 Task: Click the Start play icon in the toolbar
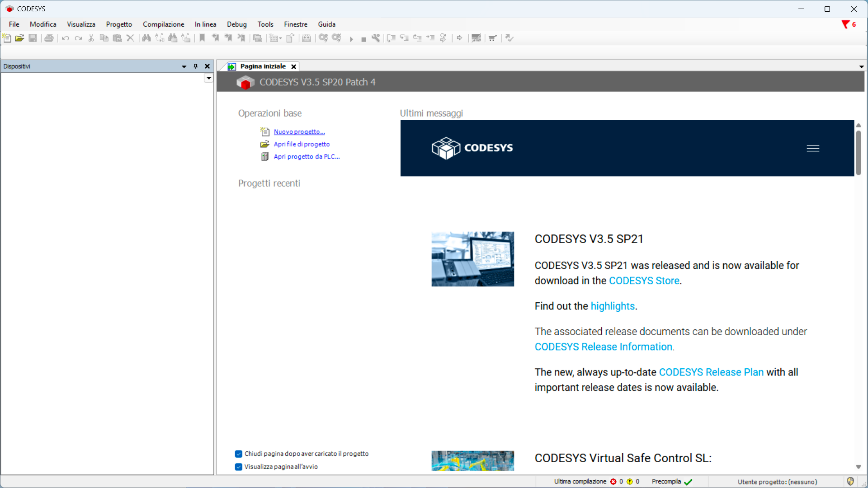tap(351, 39)
